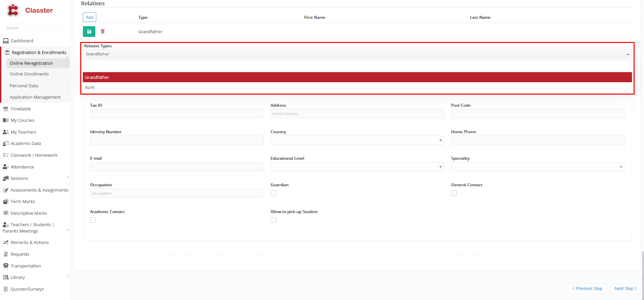
Task: Open Personal Data menu item
Action: pyautogui.click(x=24, y=86)
